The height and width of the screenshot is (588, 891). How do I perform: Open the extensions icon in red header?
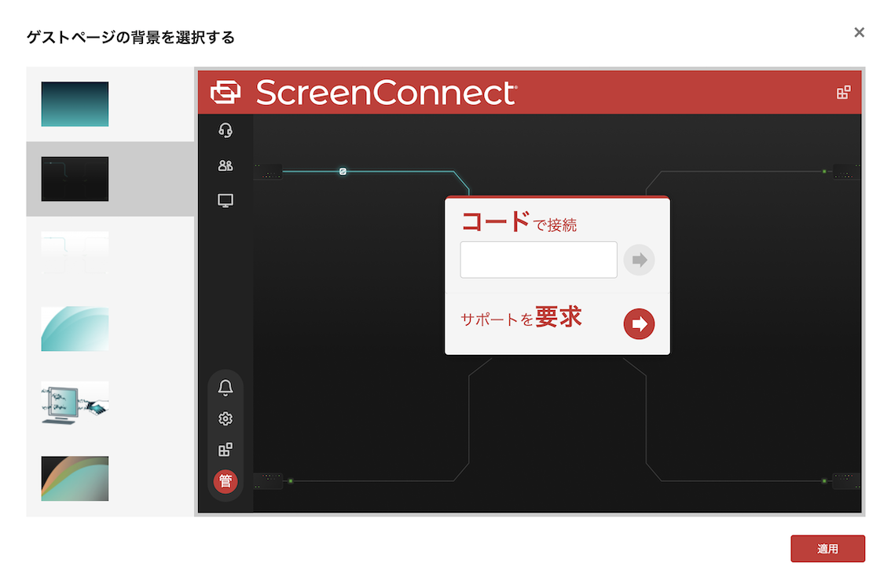click(843, 92)
